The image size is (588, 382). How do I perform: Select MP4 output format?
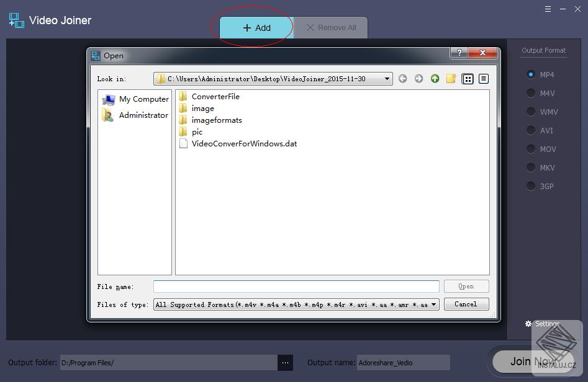point(531,74)
